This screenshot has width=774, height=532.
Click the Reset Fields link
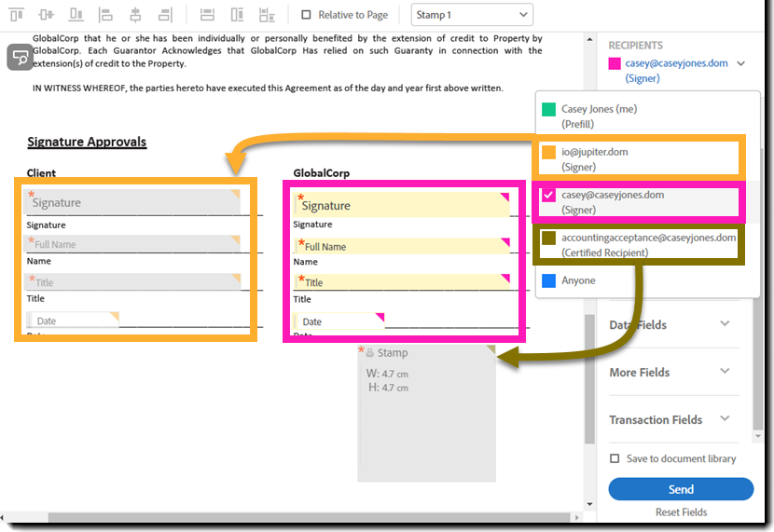681,512
